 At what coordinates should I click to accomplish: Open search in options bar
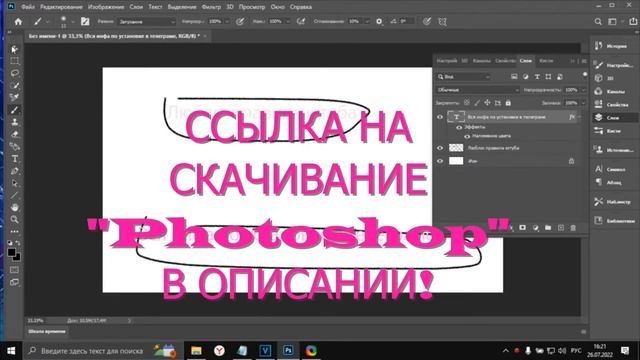click(x=598, y=22)
